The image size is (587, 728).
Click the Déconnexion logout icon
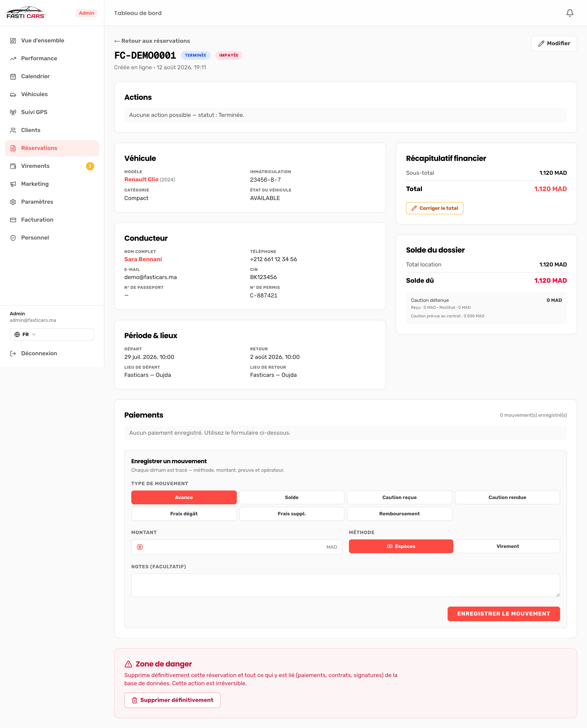(13, 353)
